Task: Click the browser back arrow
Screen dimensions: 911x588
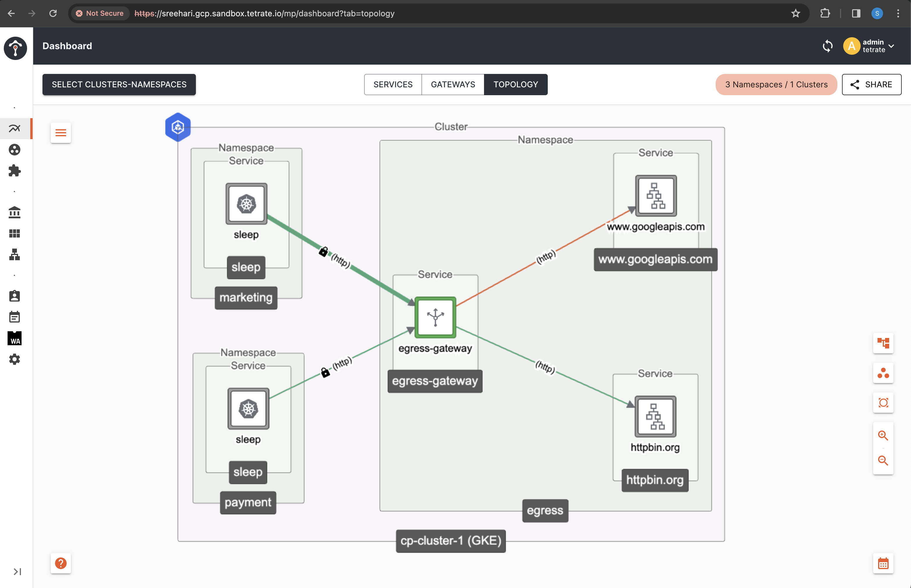Action: 11,13
